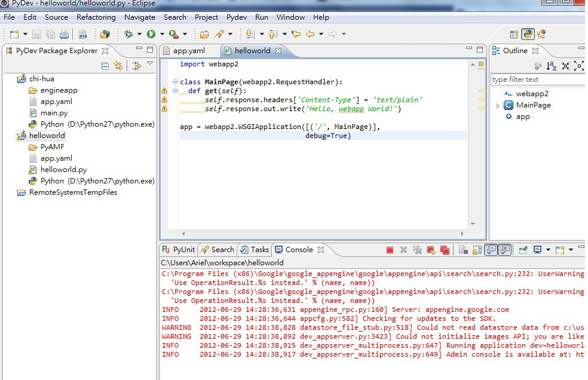Click the green Run button in toolbar
Image resolution: width=588 pixels, height=380 pixels.
pyautogui.click(x=151, y=34)
